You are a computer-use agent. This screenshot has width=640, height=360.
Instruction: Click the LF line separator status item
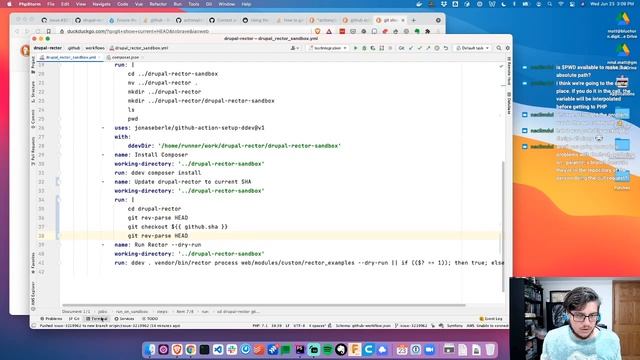[x=287, y=326]
